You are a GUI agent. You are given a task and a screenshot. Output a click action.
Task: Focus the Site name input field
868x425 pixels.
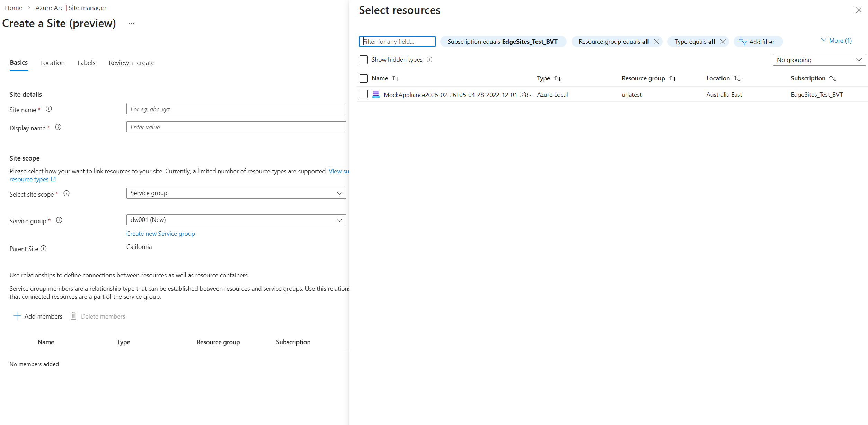pyautogui.click(x=236, y=109)
